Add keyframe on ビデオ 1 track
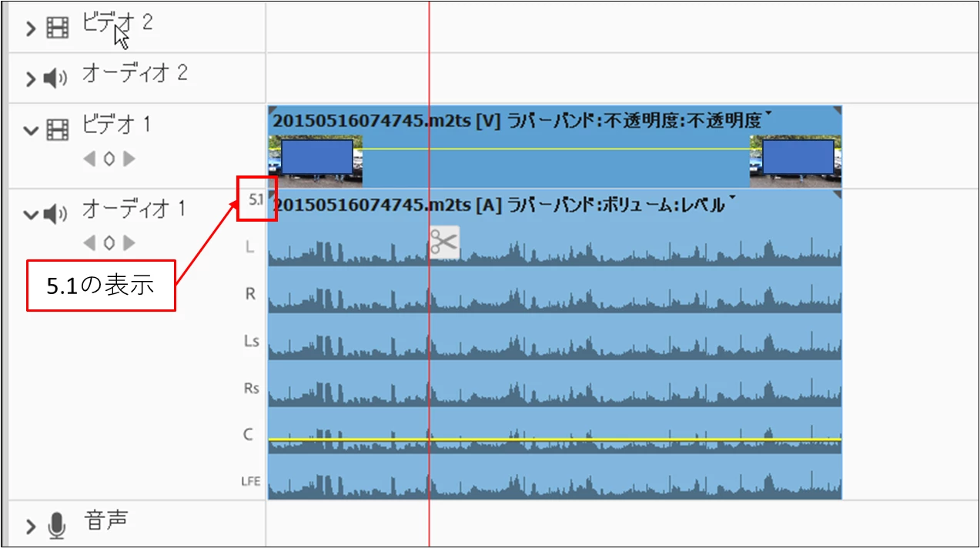The height and width of the screenshot is (548, 980). coord(109,159)
